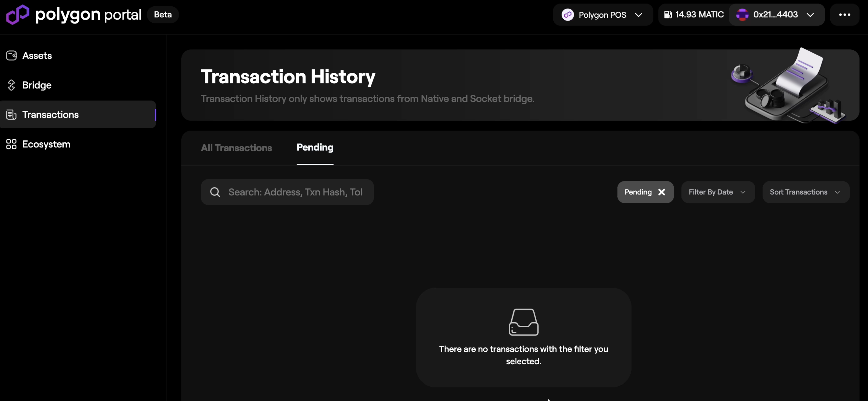
Task: Open the Filter By Date dropdown
Action: coord(718,192)
